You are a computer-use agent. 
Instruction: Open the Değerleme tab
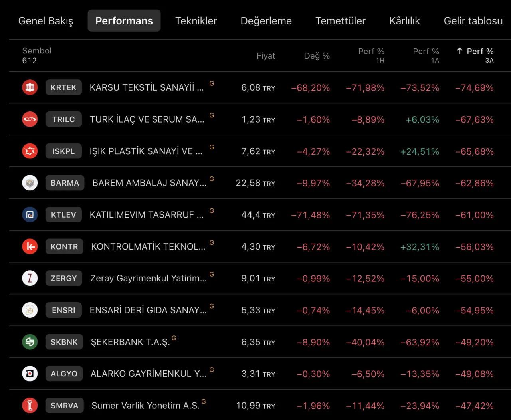(266, 21)
